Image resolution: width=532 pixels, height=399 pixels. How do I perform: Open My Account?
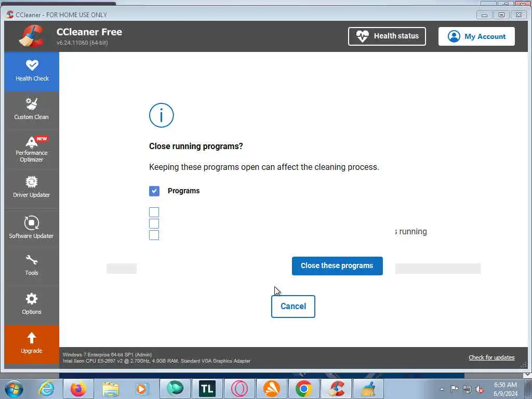[476, 36]
